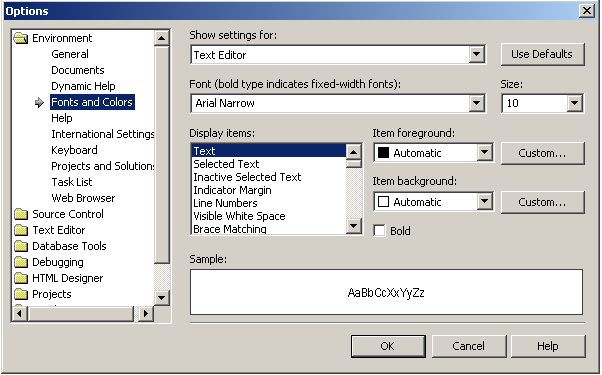Click the OK button

388,346
